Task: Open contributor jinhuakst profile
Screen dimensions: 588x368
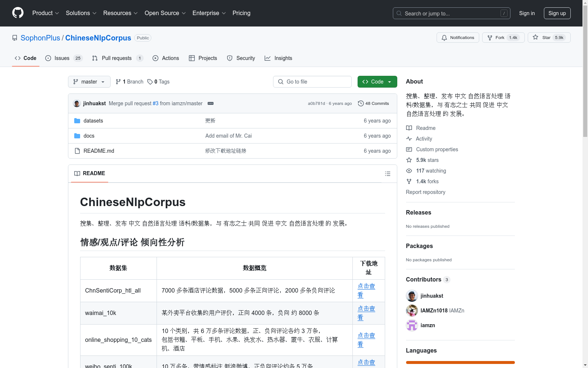Action: tap(432, 296)
